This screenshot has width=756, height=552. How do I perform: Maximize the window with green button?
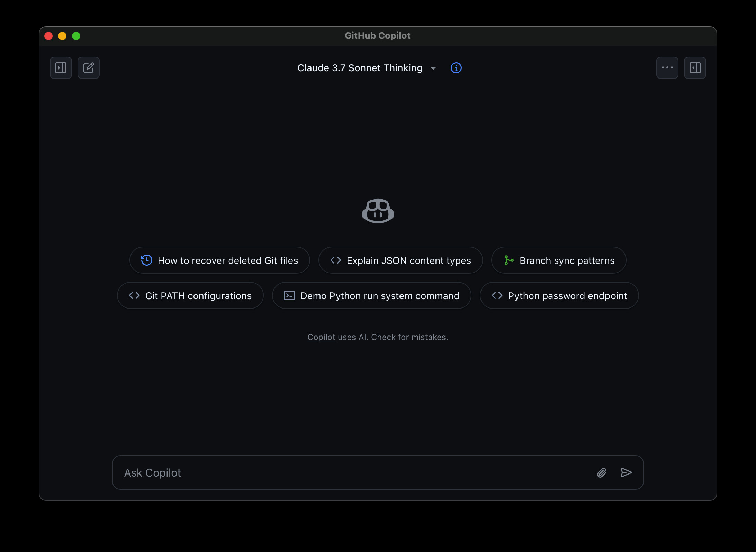click(76, 36)
